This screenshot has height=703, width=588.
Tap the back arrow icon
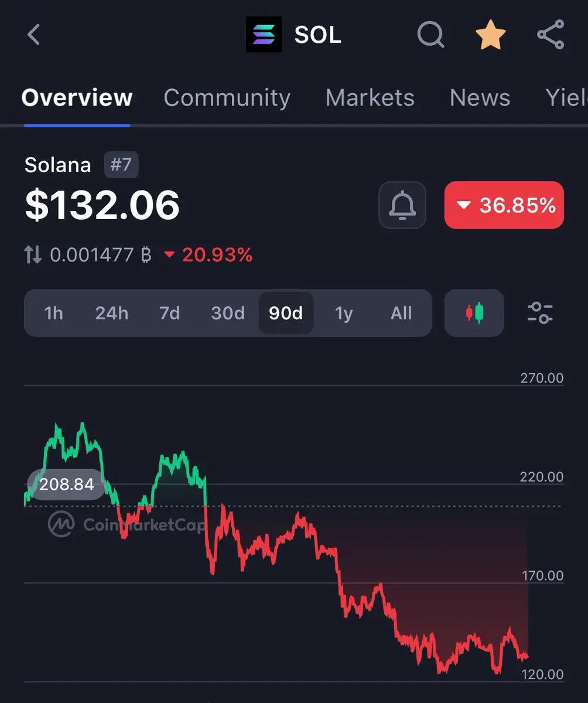click(34, 35)
